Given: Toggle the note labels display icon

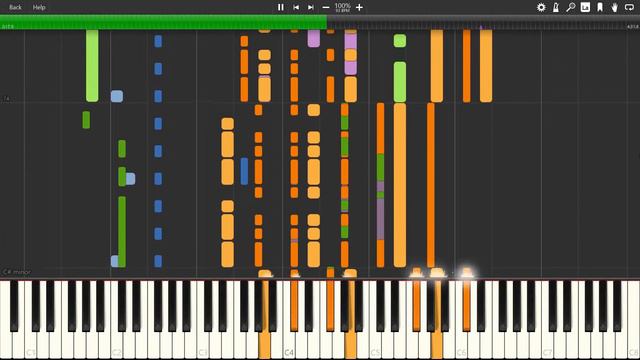Looking at the screenshot, I should 585,7.
